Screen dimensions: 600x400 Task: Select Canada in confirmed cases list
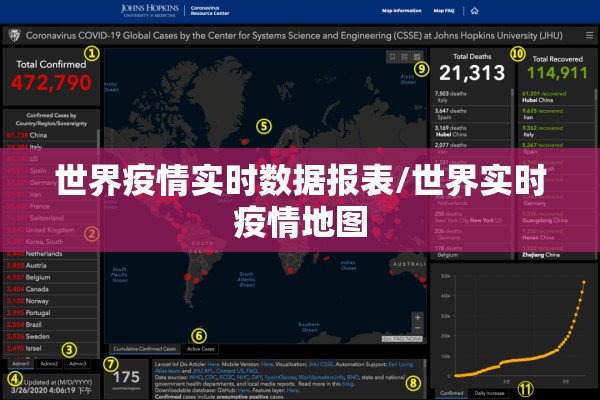(x=51, y=289)
